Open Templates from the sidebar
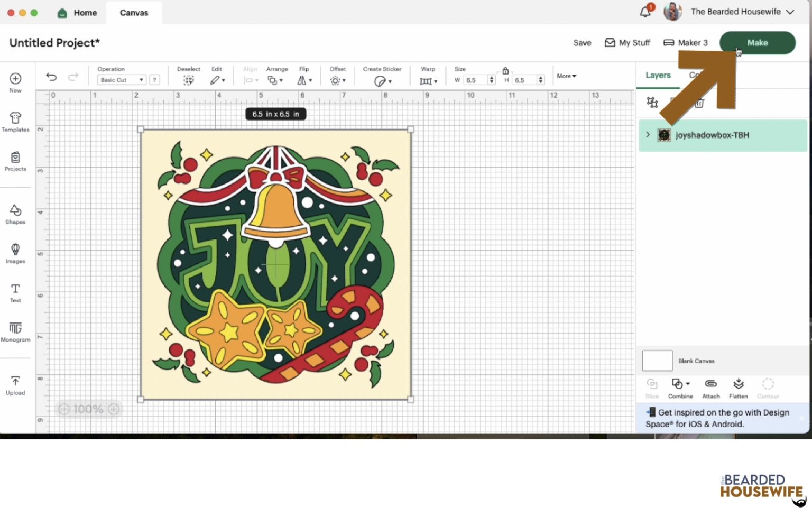This screenshot has height=516, width=812. [x=15, y=122]
